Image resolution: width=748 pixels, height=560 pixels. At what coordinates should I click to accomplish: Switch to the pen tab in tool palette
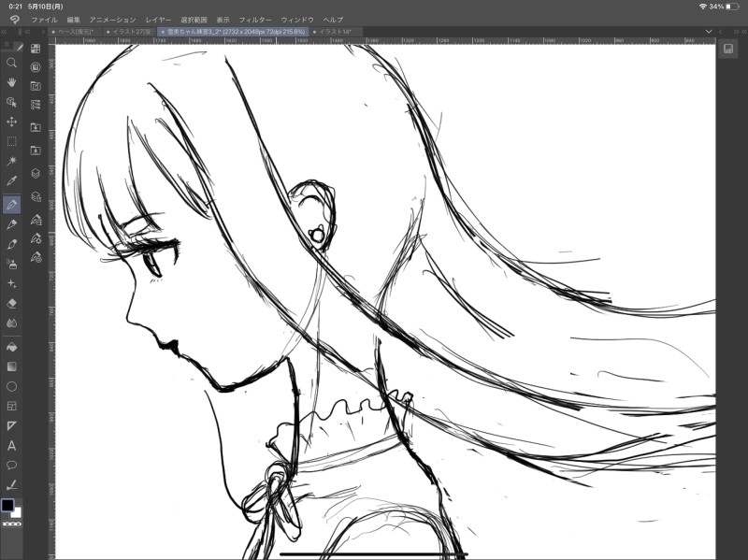click(x=18, y=47)
